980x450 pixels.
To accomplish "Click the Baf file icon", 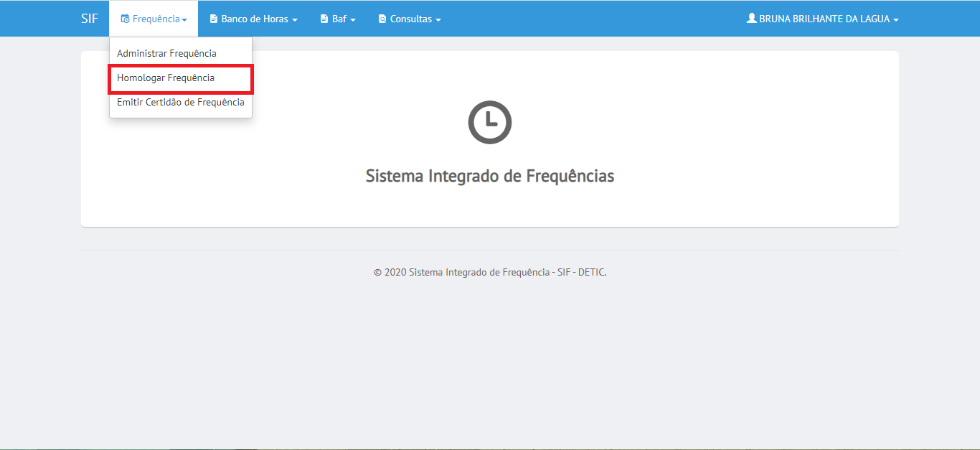I will [324, 19].
